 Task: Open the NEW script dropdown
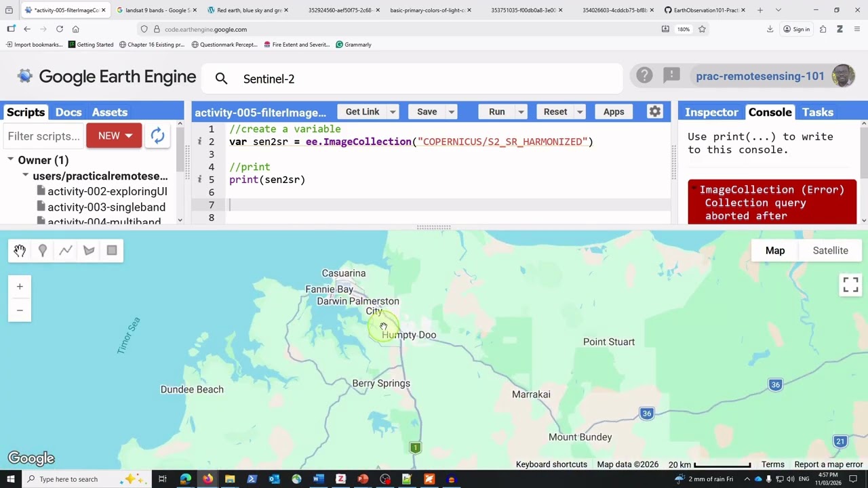tap(114, 136)
